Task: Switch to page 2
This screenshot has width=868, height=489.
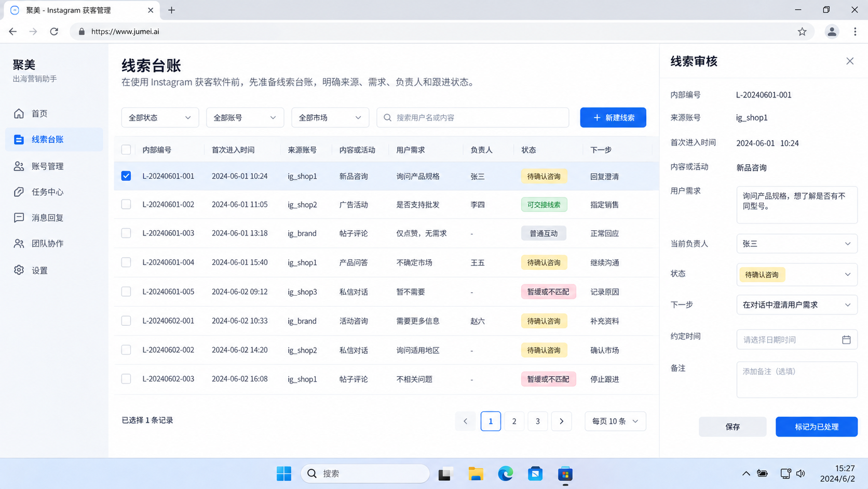Action: click(x=514, y=421)
